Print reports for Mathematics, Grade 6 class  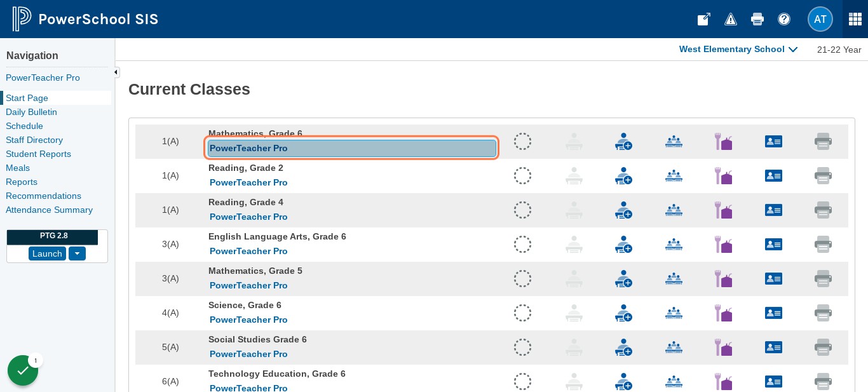pos(823,142)
